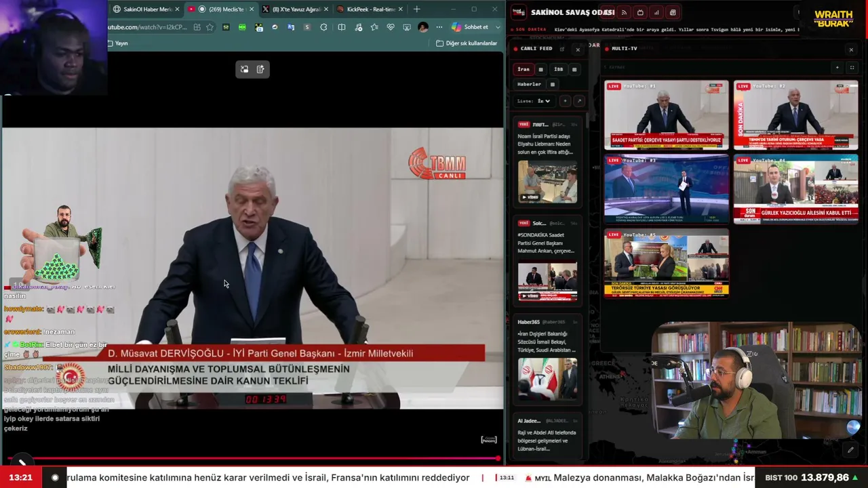868x488 pixels.
Task: Open the Yayın bookmark folder
Action: 117,43
